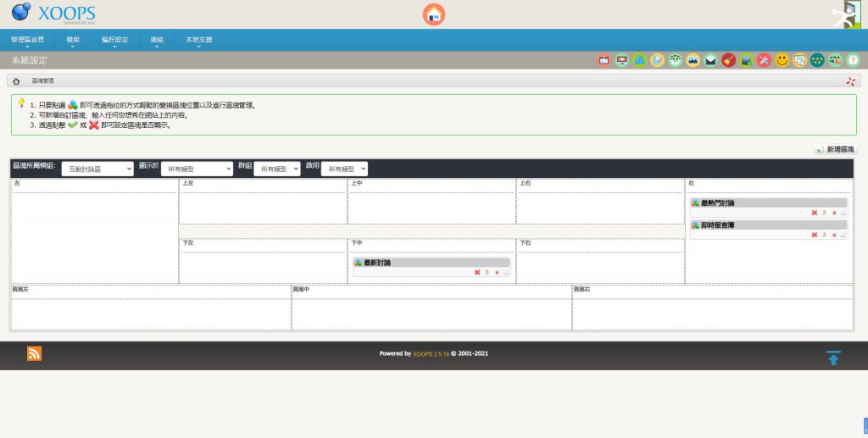Click the red broom maintenance icon

pyautogui.click(x=729, y=60)
